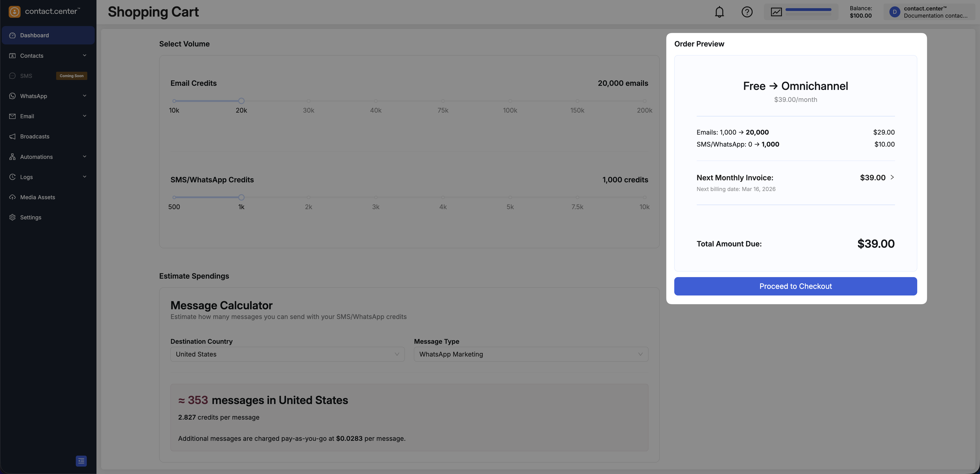The image size is (980, 474).
Task: Click Proceed to Checkout button
Action: coord(795,286)
